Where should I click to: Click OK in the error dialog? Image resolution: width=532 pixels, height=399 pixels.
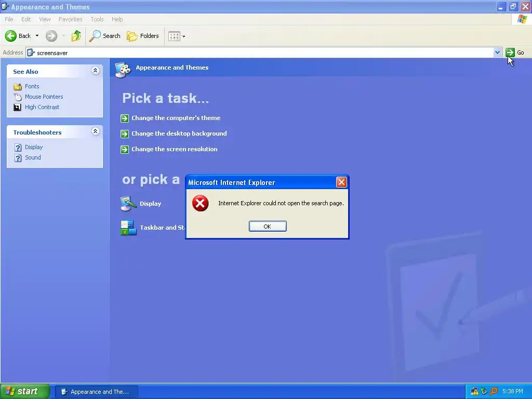268,227
